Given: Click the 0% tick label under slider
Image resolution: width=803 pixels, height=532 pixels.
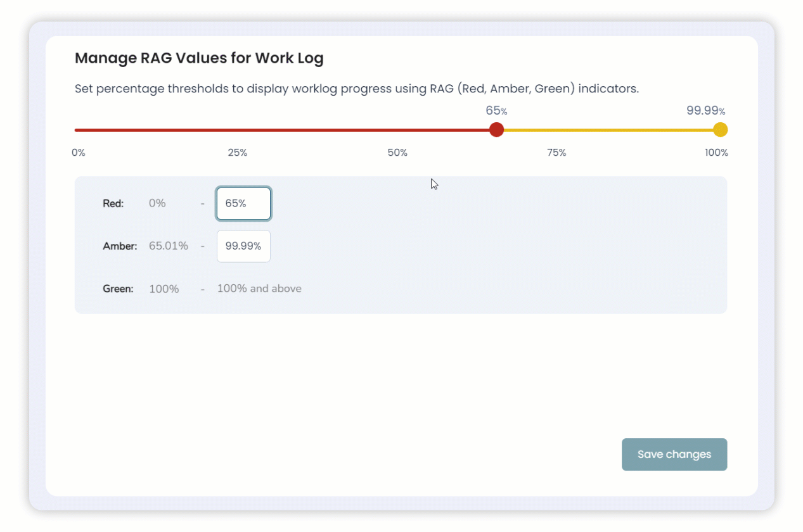Looking at the screenshot, I should coord(79,153).
